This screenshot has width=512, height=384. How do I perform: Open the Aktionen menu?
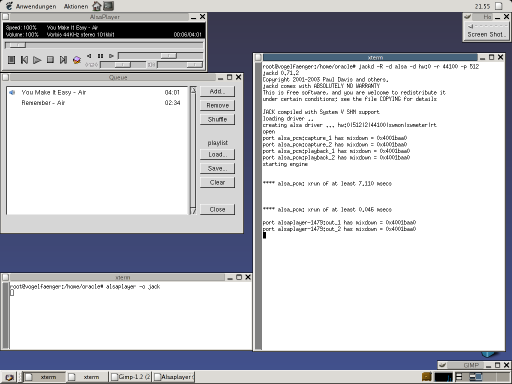coord(76,6)
